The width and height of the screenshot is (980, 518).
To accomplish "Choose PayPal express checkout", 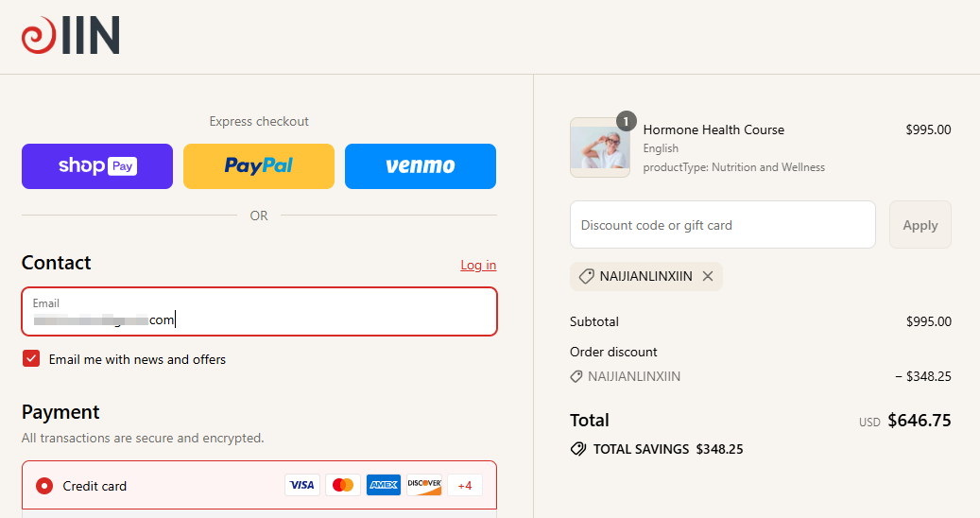I will [259, 166].
